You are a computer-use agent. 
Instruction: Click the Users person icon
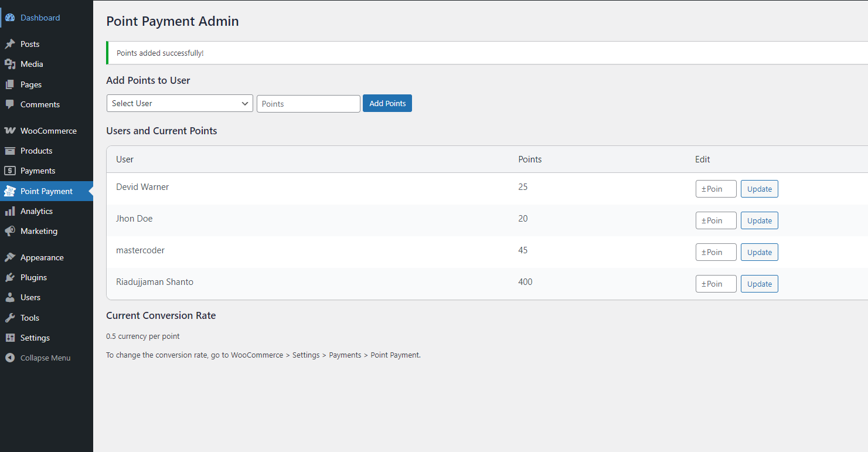(10, 297)
